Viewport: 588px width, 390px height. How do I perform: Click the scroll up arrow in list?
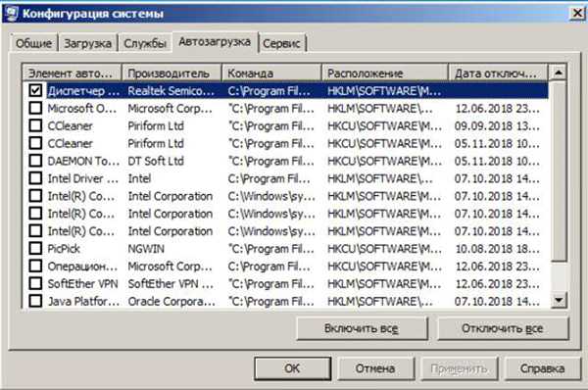[x=558, y=72]
